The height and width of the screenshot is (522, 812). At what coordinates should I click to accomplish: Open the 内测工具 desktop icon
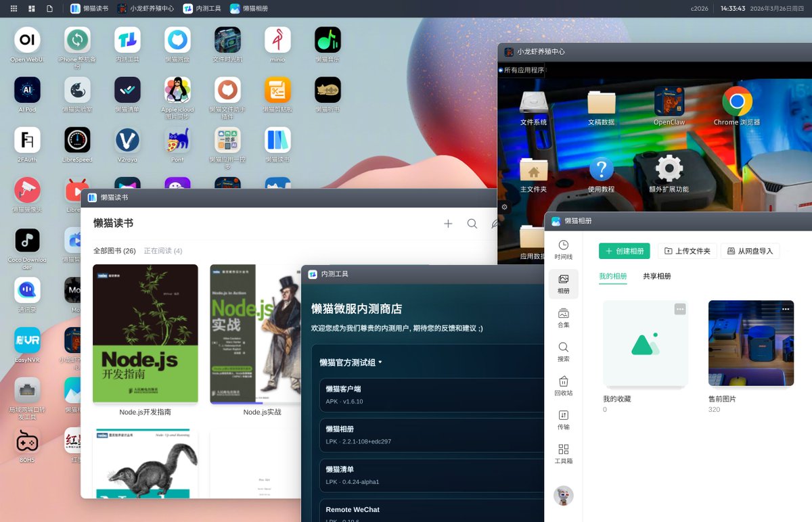coord(127,40)
